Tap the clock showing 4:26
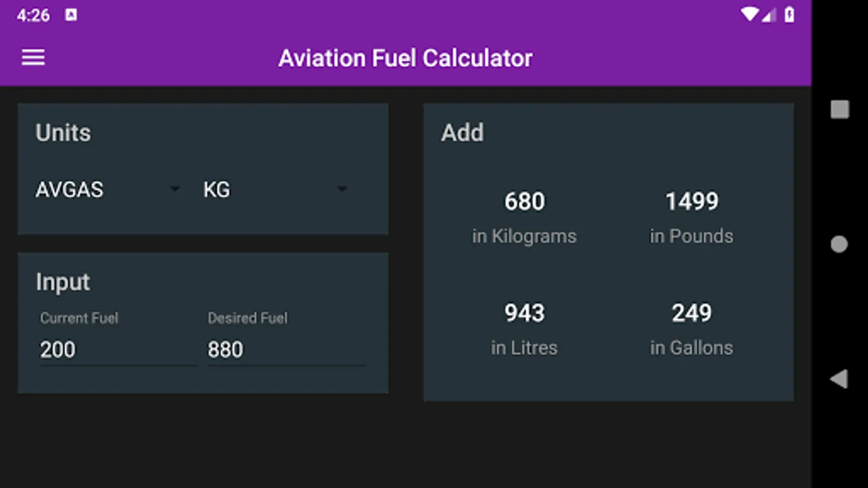This screenshot has width=868, height=488. point(33,15)
